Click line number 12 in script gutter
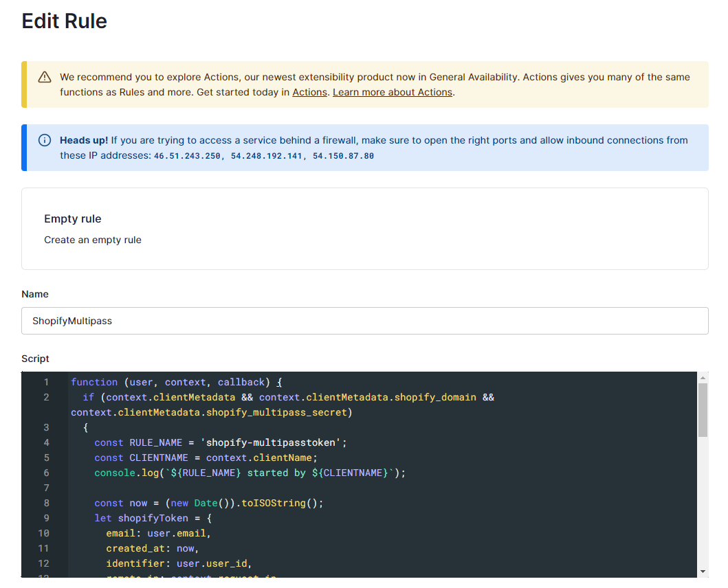 point(43,563)
